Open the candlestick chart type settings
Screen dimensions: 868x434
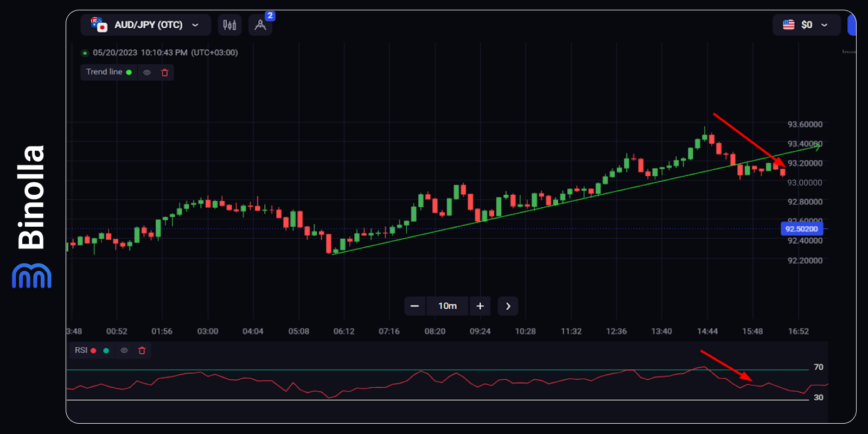pyautogui.click(x=229, y=25)
